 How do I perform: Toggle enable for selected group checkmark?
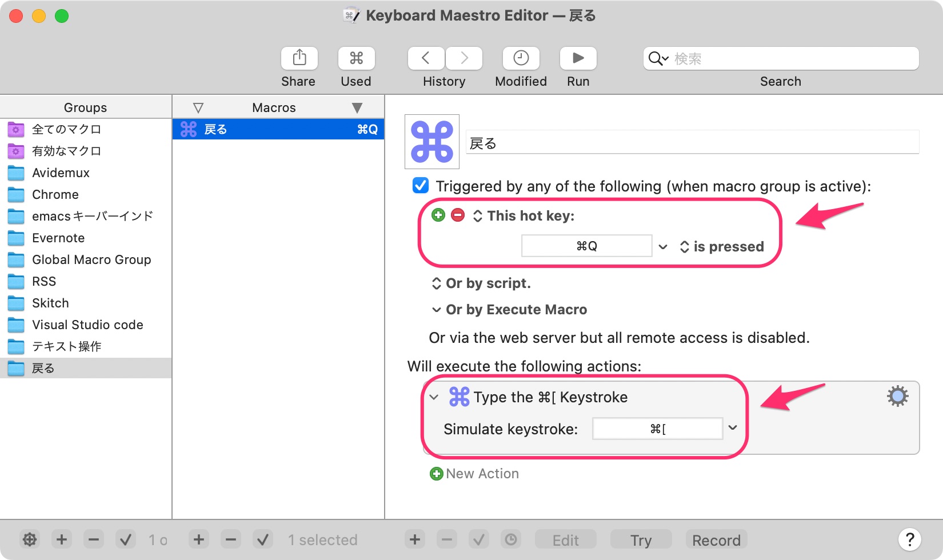tap(126, 539)
